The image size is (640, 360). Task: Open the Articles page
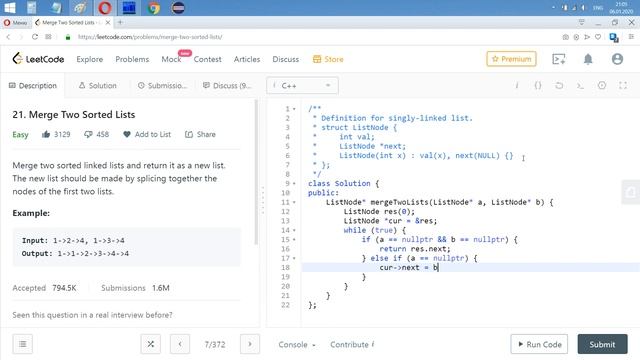(247, 59)
